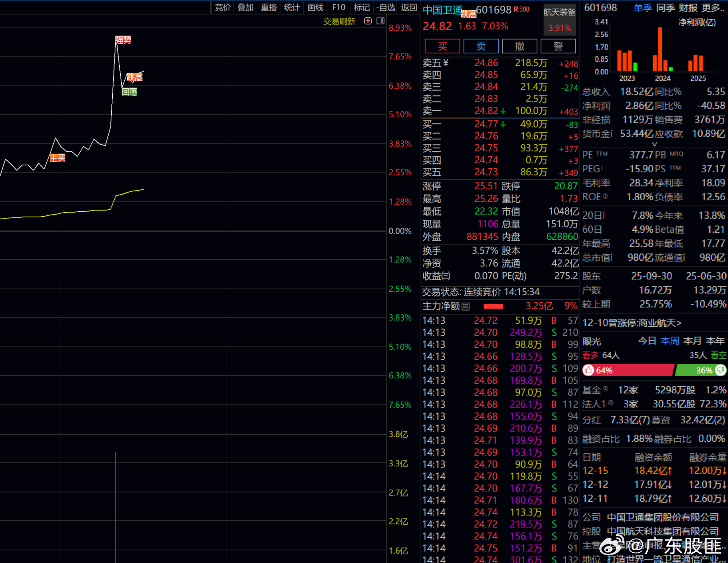728x563 pixels.
Task: Click the red 买 buy button
Action: pos(442,46)
